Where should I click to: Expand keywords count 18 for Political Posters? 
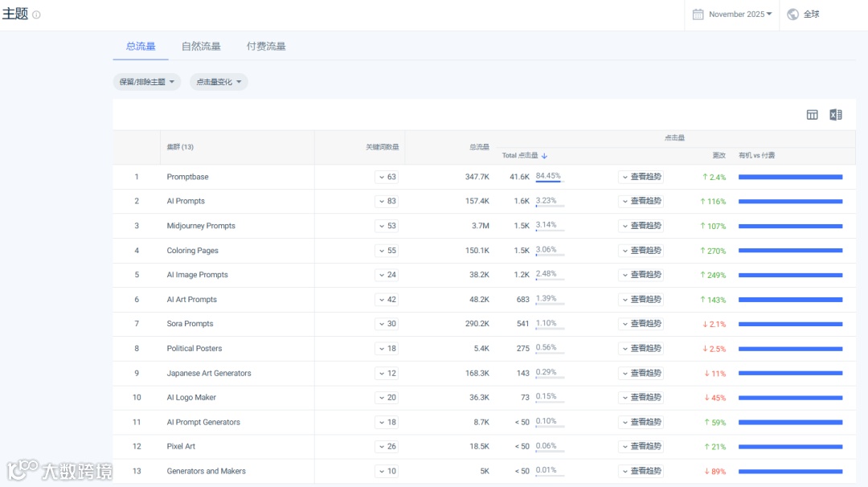point(387,348)
